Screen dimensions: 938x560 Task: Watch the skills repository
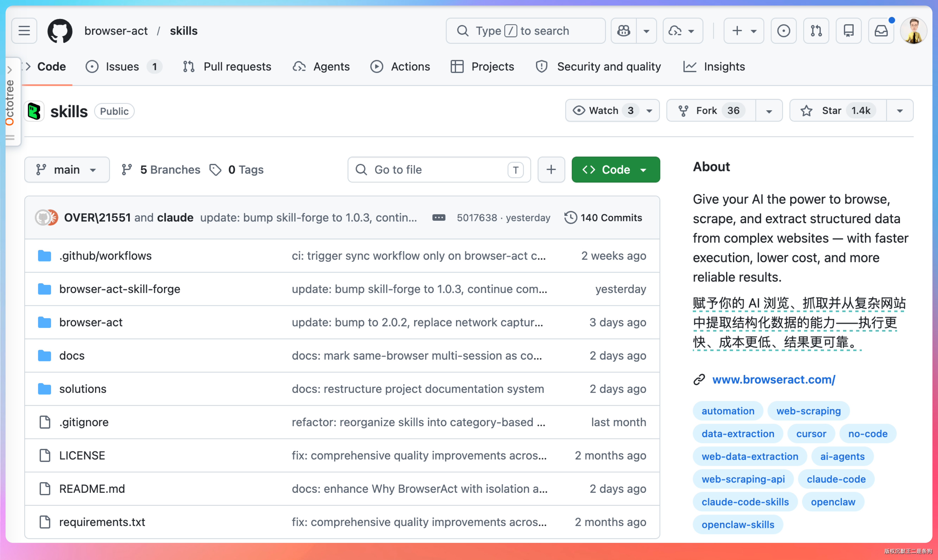tap(612, 110)
